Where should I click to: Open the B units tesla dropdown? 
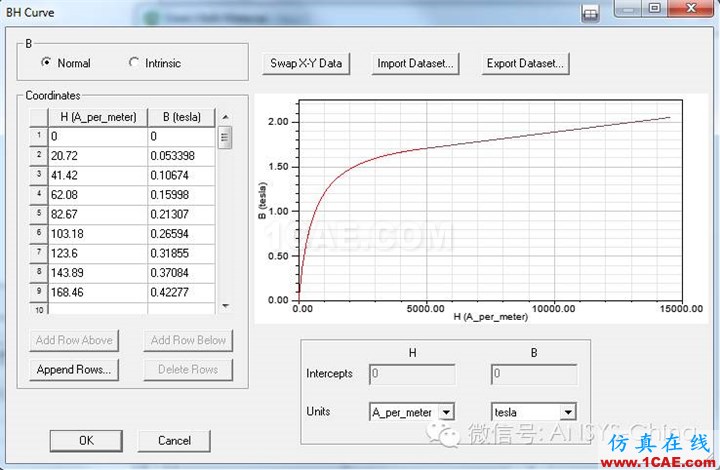click(568, 412)
